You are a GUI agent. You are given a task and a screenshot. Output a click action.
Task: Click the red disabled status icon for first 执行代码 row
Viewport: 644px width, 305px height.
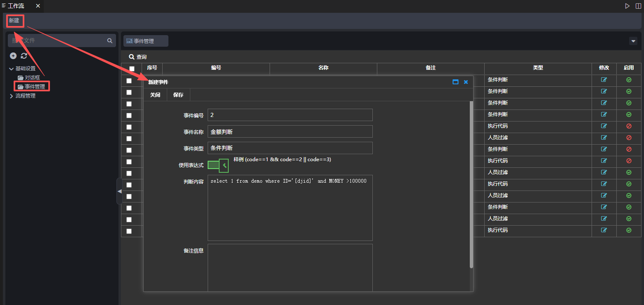629,126
